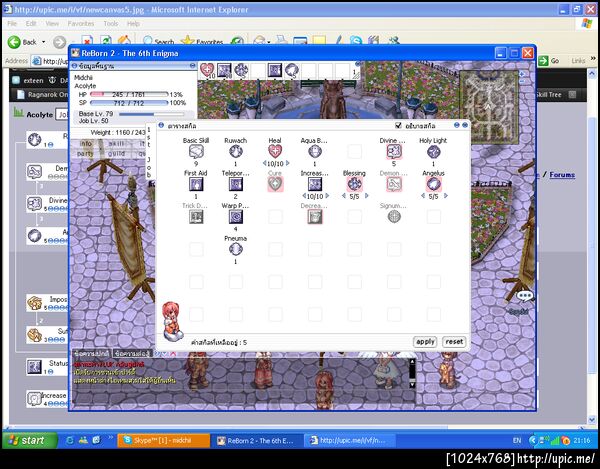Decrease the Angelus level with the left arrow
Image resolution: width=600 pixels, height=469 pixels.
[x=423, y=196]
